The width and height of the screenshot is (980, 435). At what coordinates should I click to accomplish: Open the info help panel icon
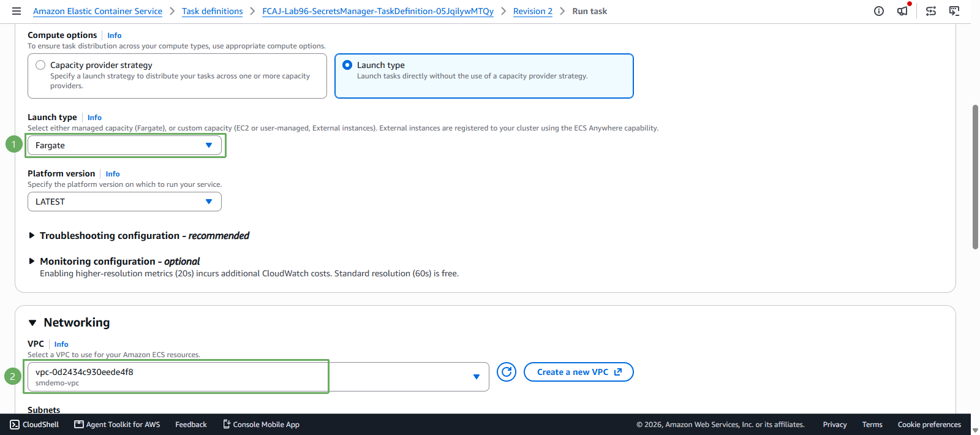879,11
